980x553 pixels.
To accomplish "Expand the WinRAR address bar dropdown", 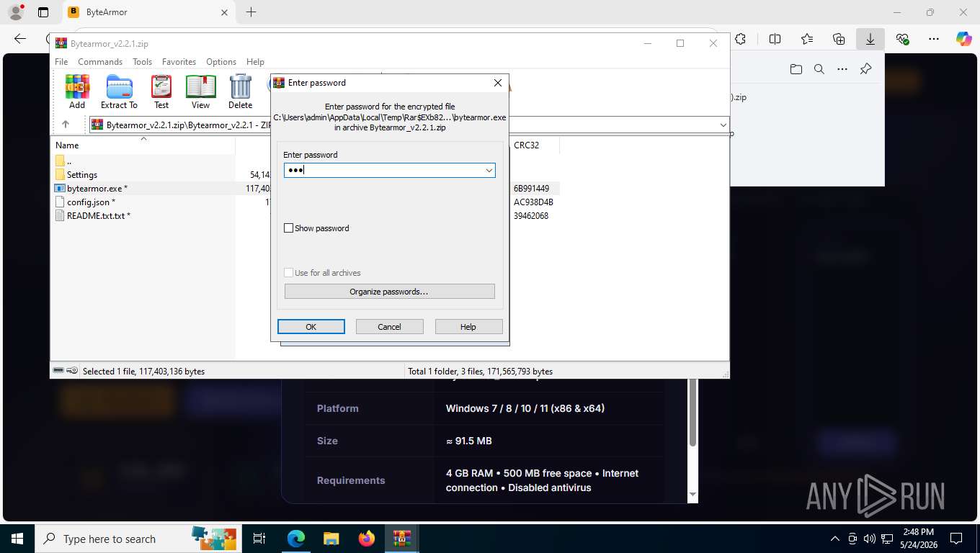I will point(723,125).
